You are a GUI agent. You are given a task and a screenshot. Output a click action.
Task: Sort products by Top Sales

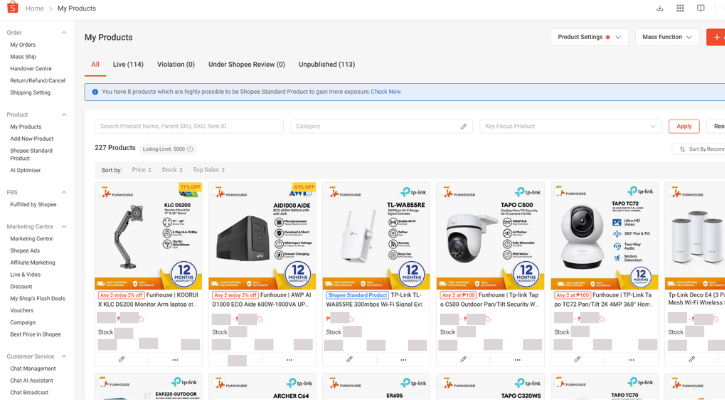[x=209, y=170]
